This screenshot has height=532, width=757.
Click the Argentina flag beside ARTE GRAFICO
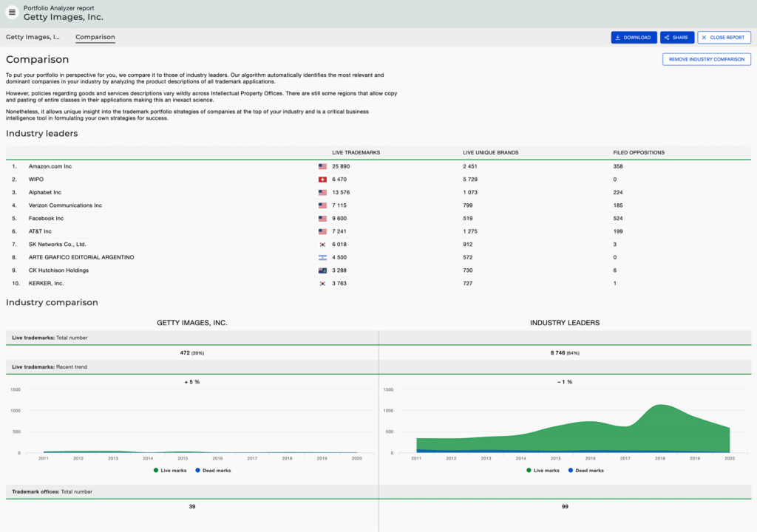click(x=322, y=258)
